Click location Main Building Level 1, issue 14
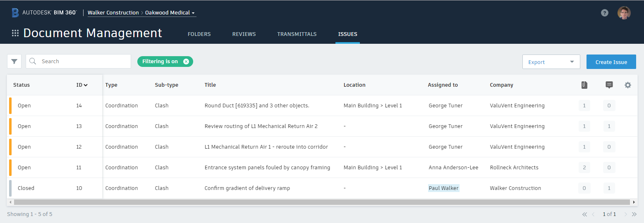The image size is (644, 223). pyautogui.click(x=373, y=106)
